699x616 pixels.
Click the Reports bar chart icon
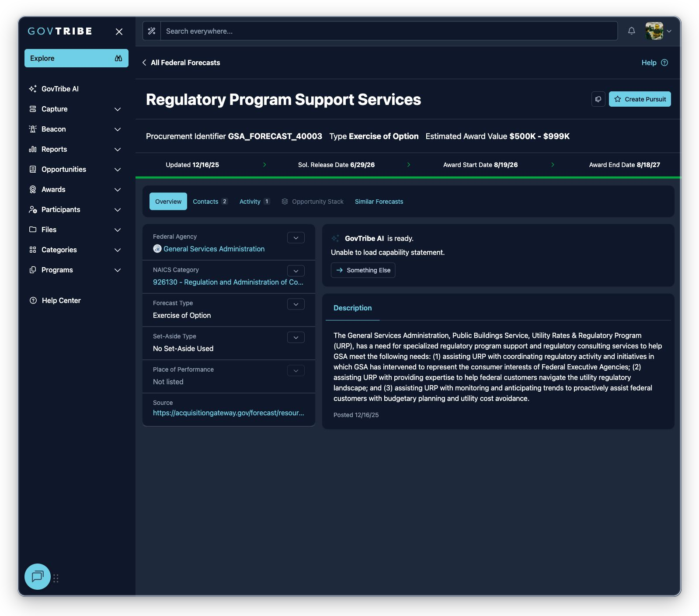coord(33,149)
